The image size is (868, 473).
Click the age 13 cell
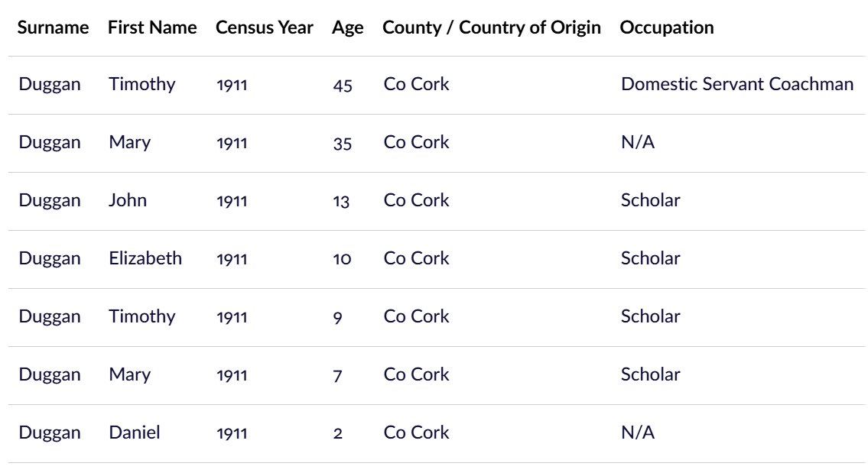[341, 201]
